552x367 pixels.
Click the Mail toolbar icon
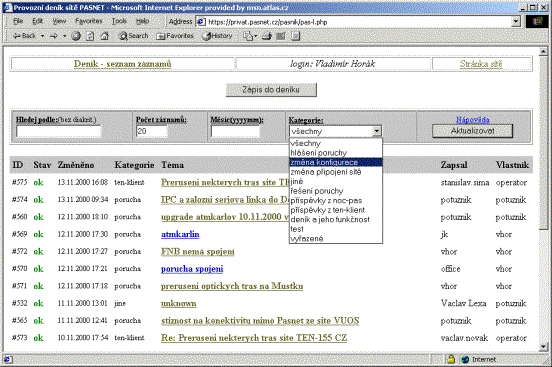(x=248, y=36)
